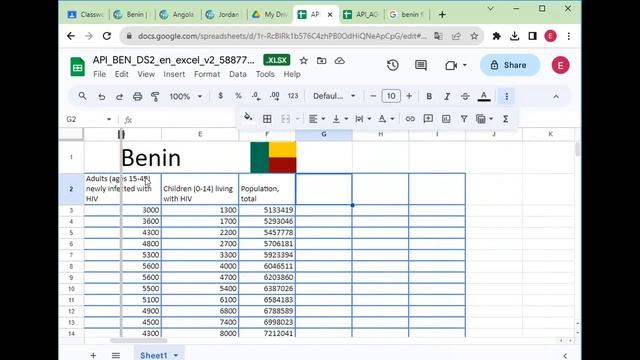The image size is (640, 360).
Task: Open the search menus magnifier icon
Action: tap(82, 96)
